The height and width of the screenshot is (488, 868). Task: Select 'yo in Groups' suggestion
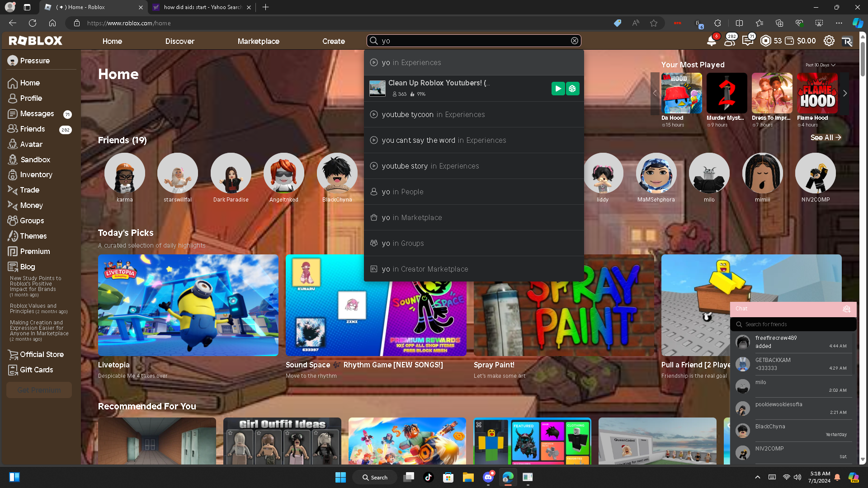point(474,243)
